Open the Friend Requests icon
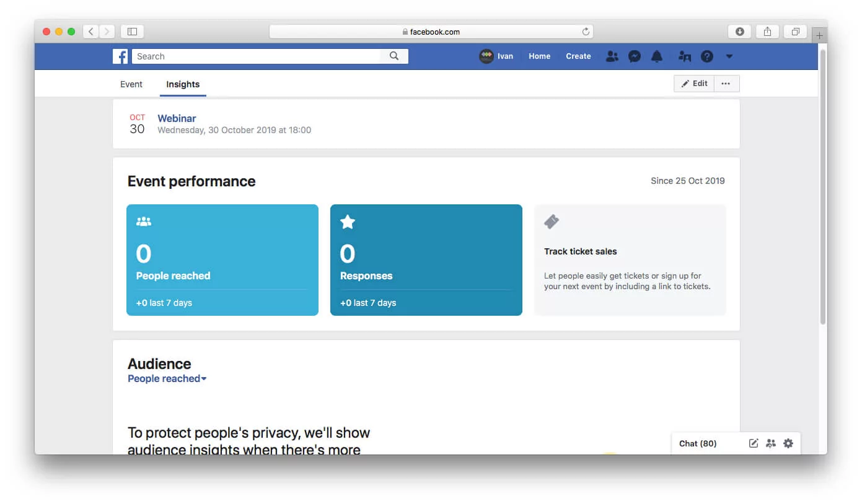Image resolution: width=862 pixels, height=504 pixels. (612, 56)
